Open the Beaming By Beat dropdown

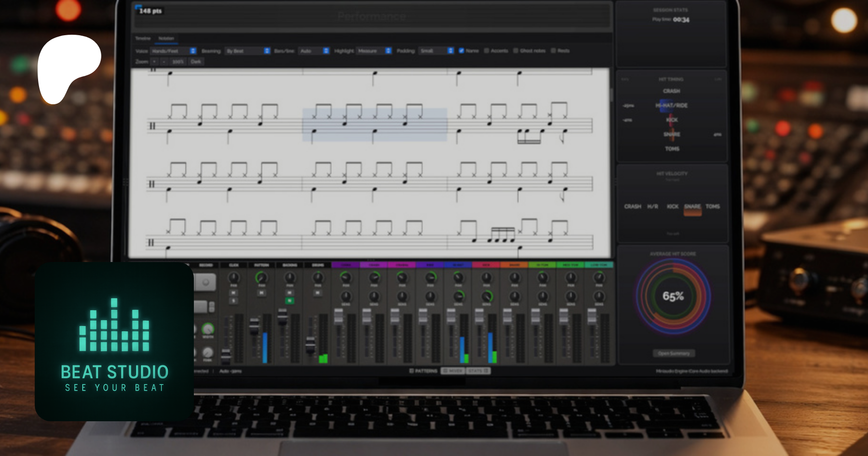click(x=248, y=51)
